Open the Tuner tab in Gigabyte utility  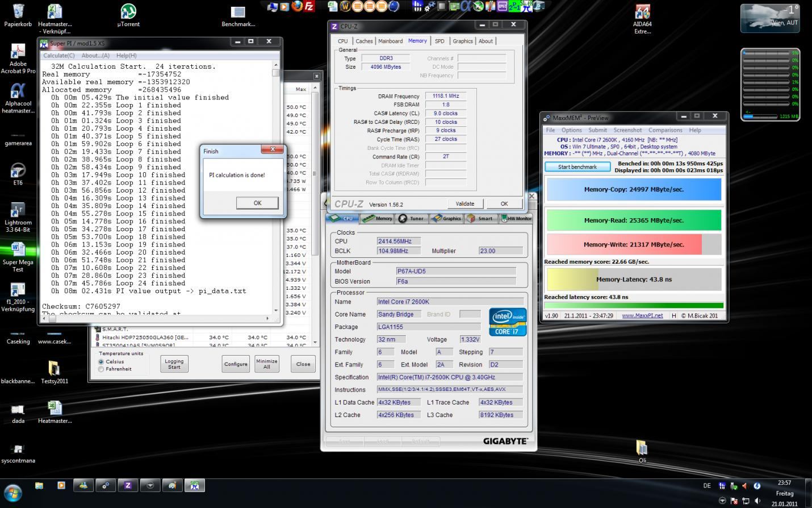tap(412, 218)
